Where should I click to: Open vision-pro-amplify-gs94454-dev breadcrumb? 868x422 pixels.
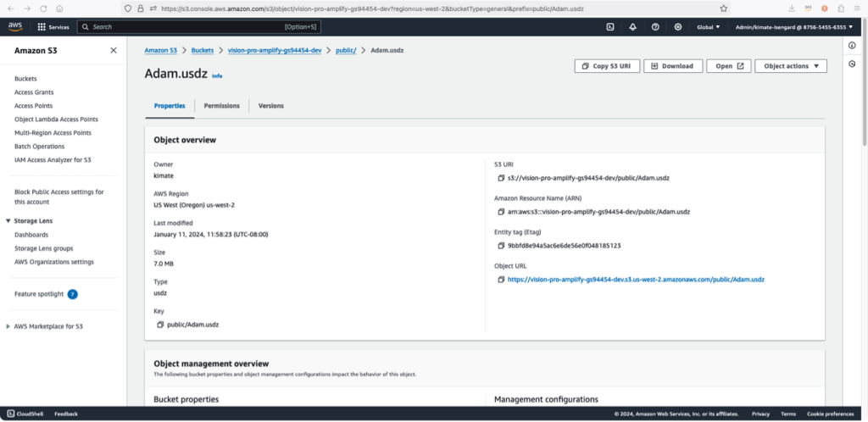(x=275, y=50)
